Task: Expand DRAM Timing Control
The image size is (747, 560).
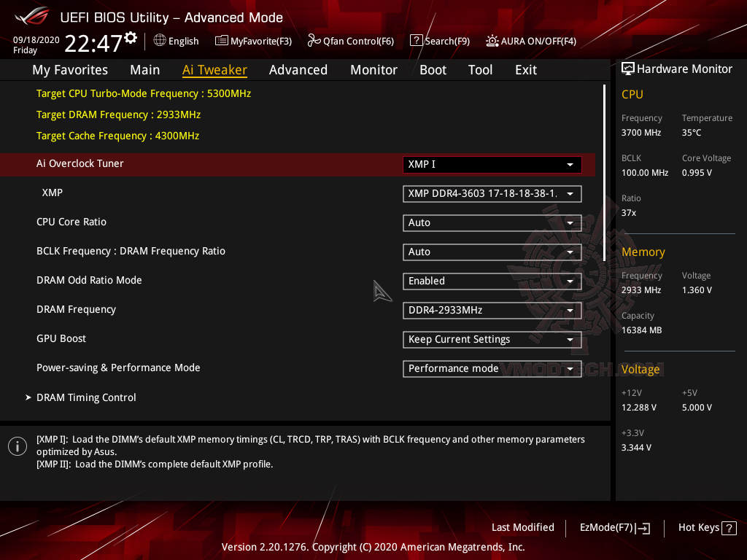Action: pos(86,397)
